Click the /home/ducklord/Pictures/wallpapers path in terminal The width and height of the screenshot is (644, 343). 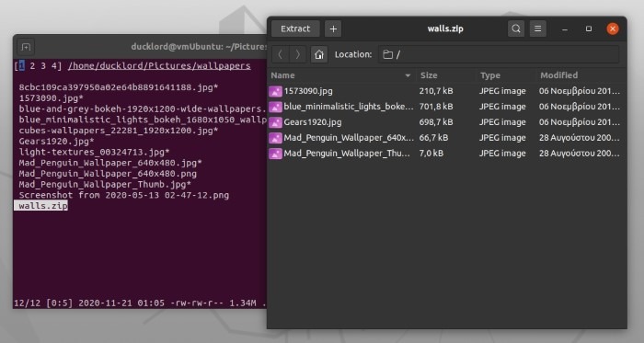click(159, 65)
